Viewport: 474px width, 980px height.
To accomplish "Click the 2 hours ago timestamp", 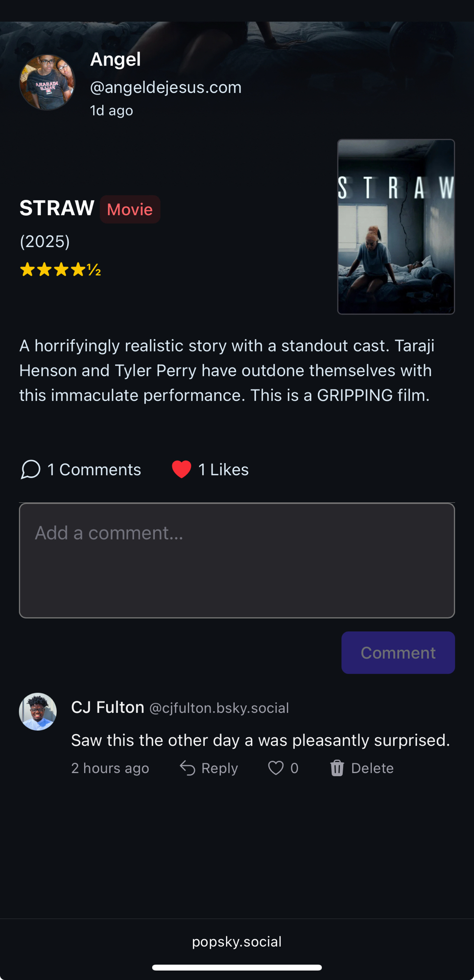I will point(110,768).
